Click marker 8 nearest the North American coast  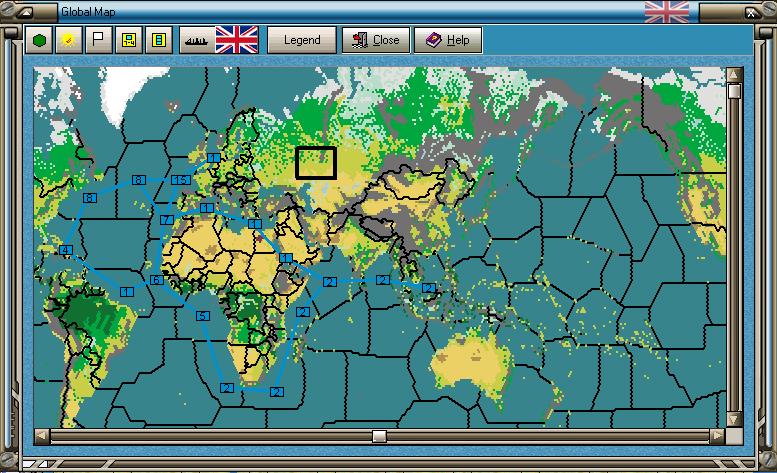click(90, 198)
